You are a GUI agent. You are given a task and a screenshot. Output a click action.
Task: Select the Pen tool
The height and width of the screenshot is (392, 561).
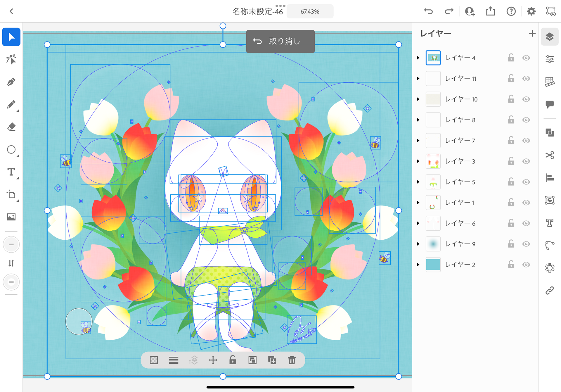(x=11, y=82)
